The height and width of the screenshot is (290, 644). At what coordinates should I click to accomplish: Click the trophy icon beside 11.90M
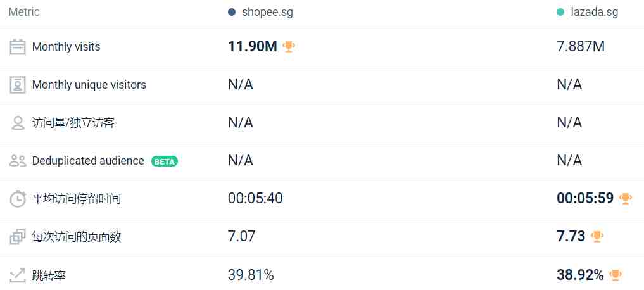[289, 47]
